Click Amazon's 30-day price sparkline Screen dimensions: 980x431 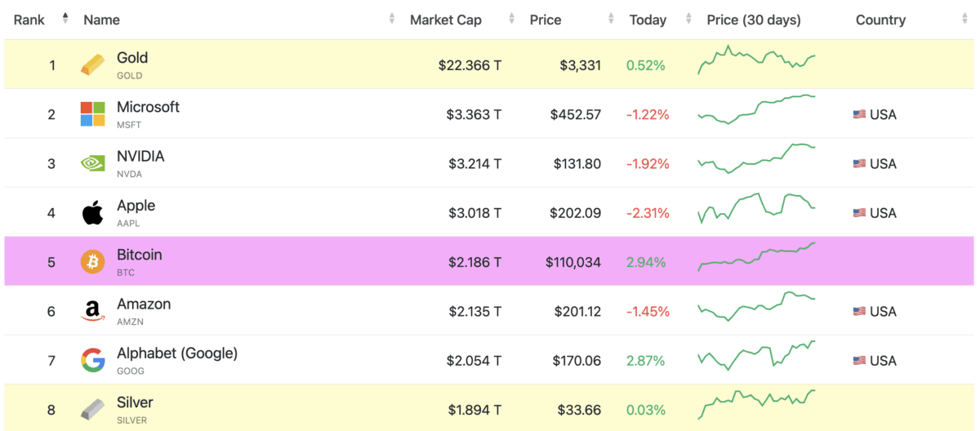click(x=756, y=306)
